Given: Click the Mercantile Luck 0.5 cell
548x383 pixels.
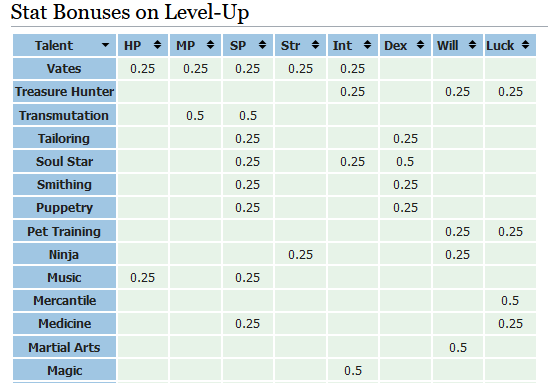Looking at the screenshot, I should [x=510, y=301].
